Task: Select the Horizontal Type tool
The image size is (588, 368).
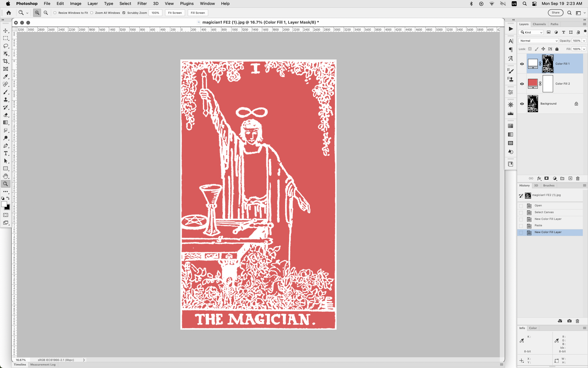Action: (6, 153)
